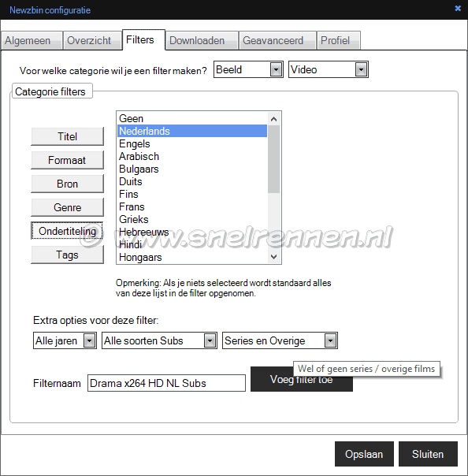Close the Newzbin configuratie window
This screenshot has width=468, height=476.
[x=458, y=9]
